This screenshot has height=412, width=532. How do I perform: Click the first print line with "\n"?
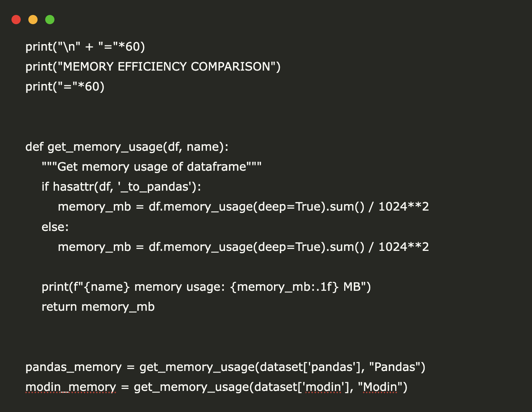pyautogui.click(x=85, y=47)
